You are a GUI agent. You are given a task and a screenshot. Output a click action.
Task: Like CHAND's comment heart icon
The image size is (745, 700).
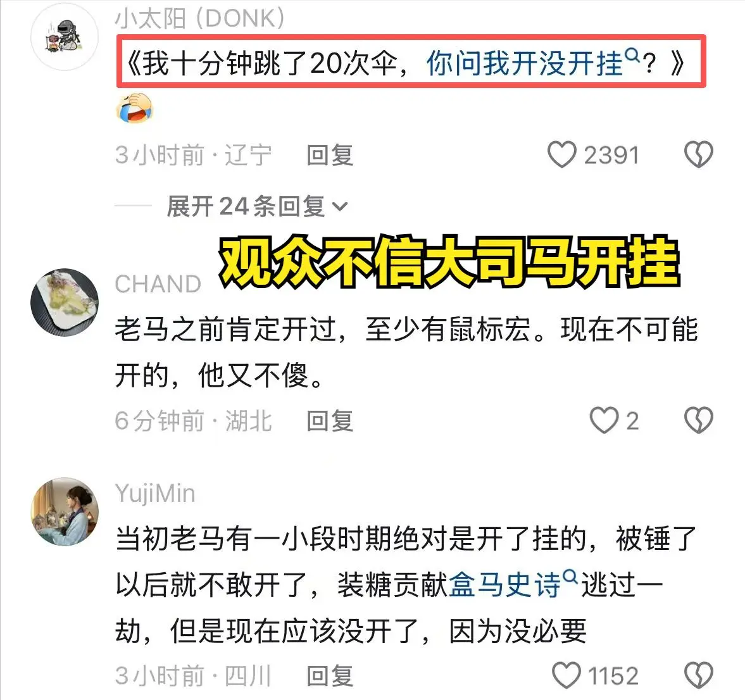tap(604, 420)
